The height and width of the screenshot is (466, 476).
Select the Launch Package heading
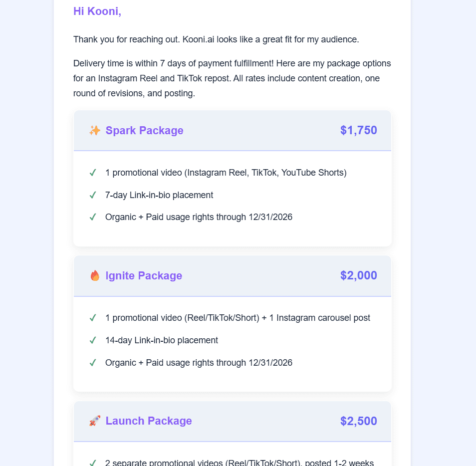coord(149,421)
